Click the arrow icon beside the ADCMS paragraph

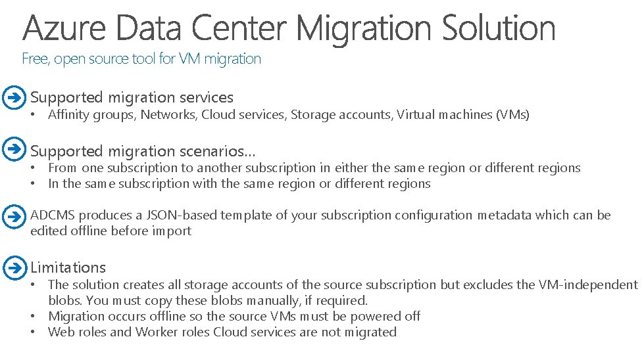pyautogui.click(x=13, y=216)
